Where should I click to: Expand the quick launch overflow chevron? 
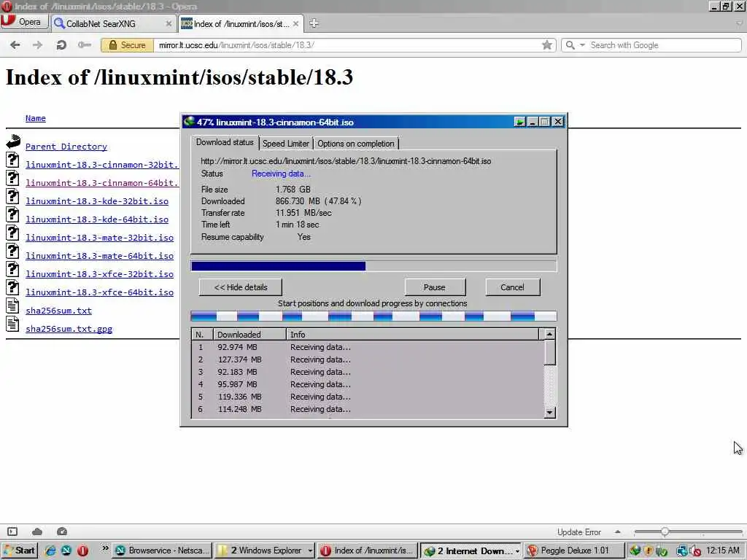pos(105,548)
